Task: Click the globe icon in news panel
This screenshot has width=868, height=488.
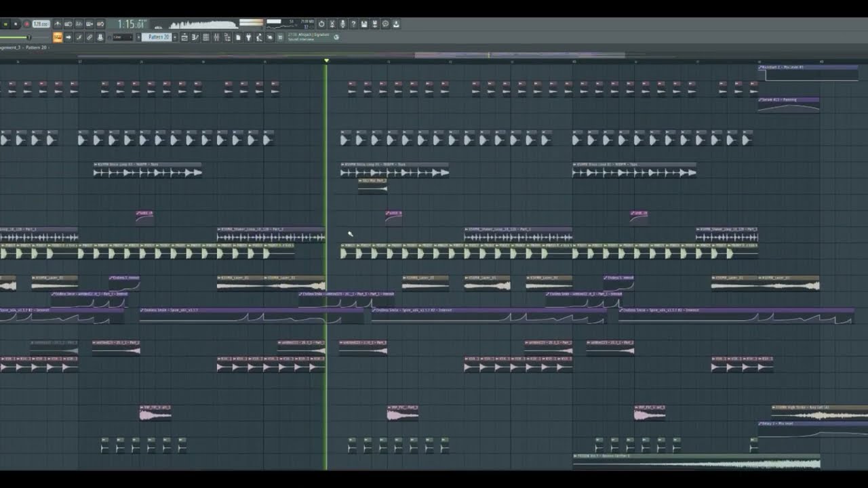Action: coord(336,37)
